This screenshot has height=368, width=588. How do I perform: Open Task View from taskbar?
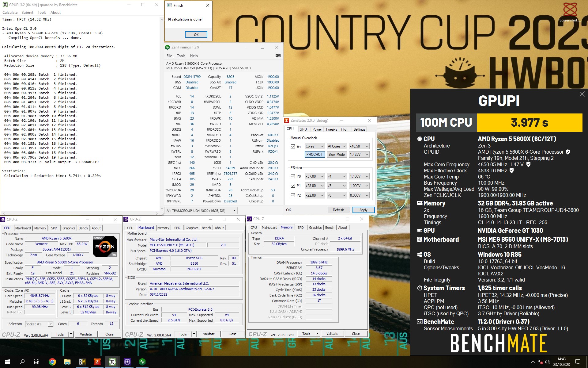[37, 362]
